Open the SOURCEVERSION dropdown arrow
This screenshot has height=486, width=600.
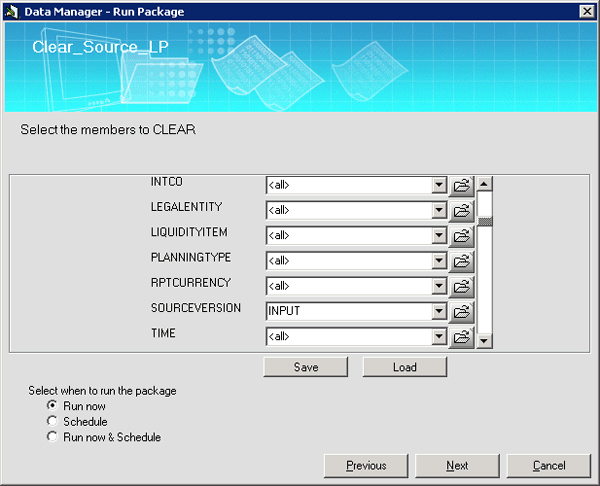click(438, 311)
